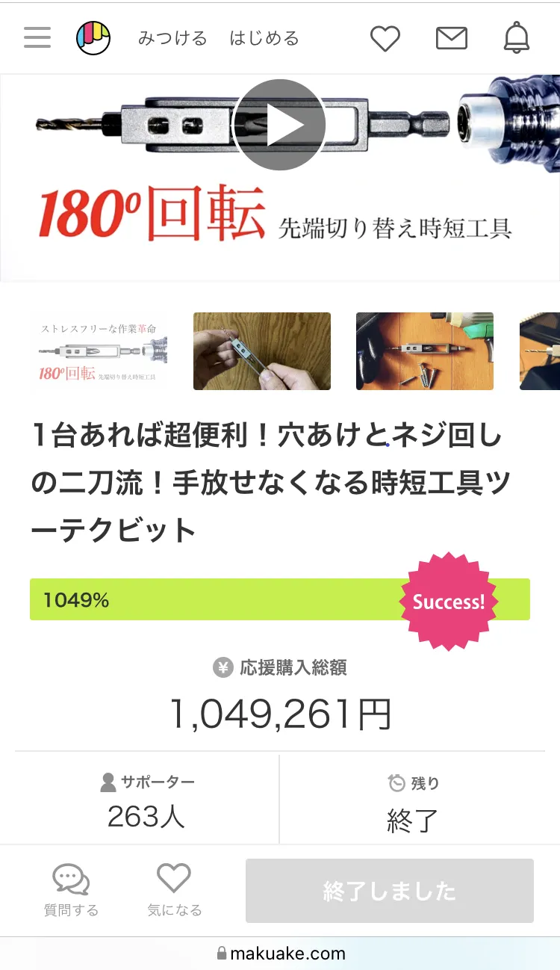Tap the makuake.com address bar

[280, 954]
